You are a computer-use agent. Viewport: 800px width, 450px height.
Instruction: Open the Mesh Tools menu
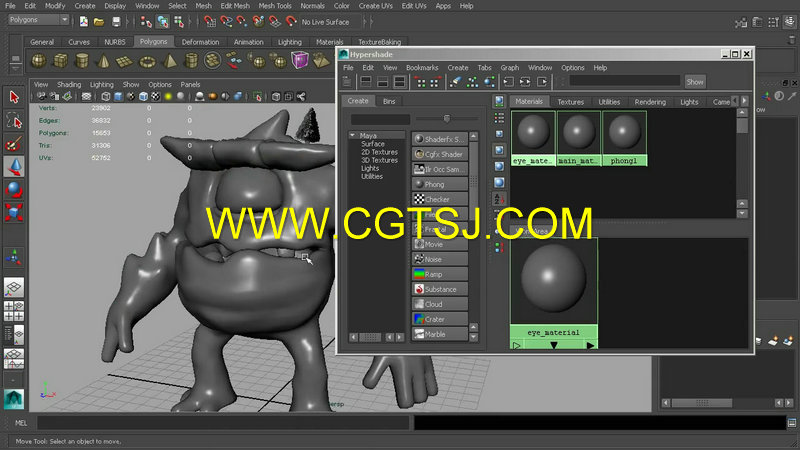(x=274, y=6)
